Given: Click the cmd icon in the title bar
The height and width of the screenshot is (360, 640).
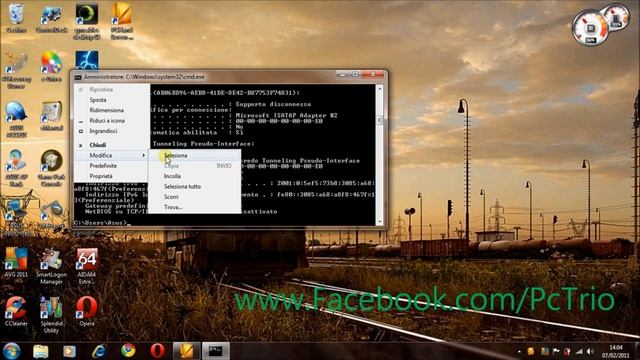Looking at the screenshot, I should pyautogui.click(x=78, y=77).
